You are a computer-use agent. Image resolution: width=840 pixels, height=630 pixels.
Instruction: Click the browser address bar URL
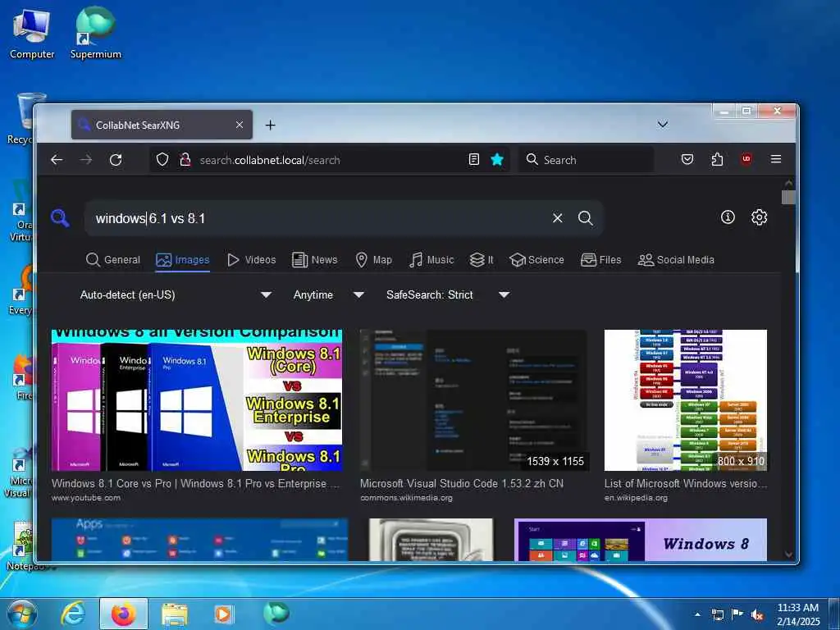pyautogui.click(x=269, y=160)
